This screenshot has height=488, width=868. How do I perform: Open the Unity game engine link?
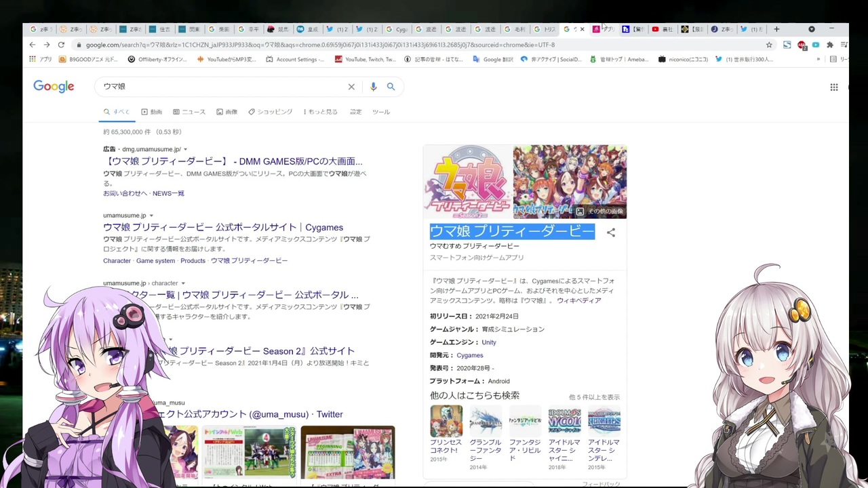click(489, 342)
